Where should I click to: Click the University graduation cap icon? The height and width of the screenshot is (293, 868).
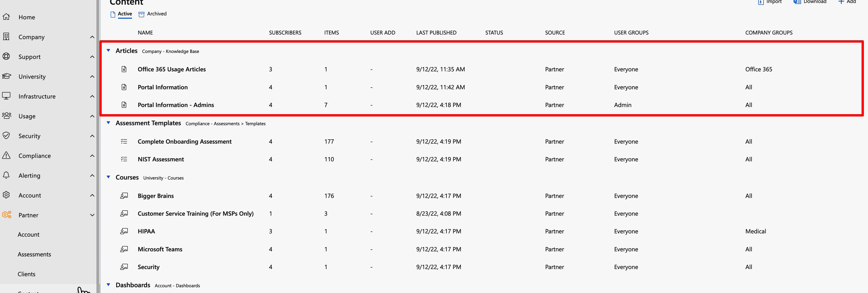(x=7, y=77)
